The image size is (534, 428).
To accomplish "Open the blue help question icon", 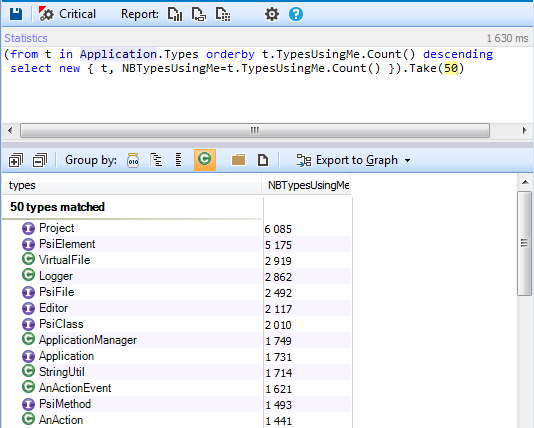I will (x=296, y=14).
